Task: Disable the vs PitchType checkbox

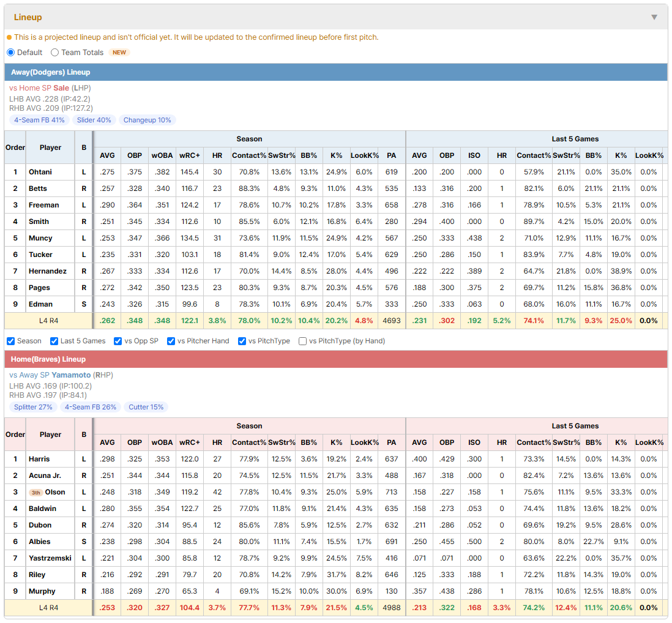Action: pyautogui.click(x=242, y=341)
